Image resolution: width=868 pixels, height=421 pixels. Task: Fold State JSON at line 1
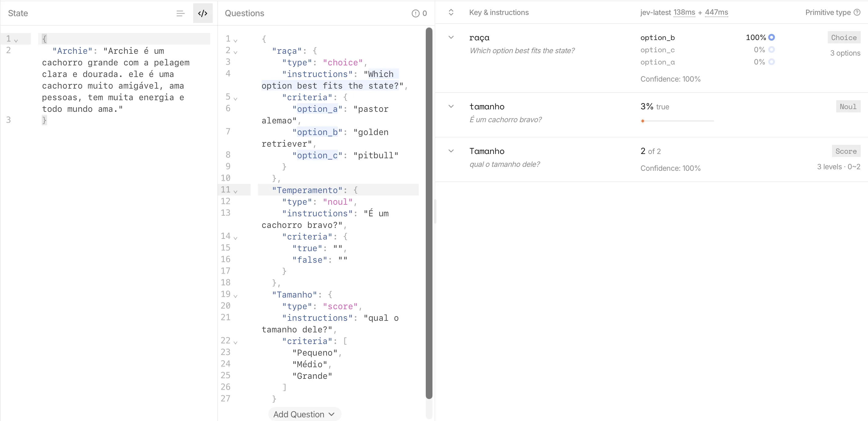16,40
